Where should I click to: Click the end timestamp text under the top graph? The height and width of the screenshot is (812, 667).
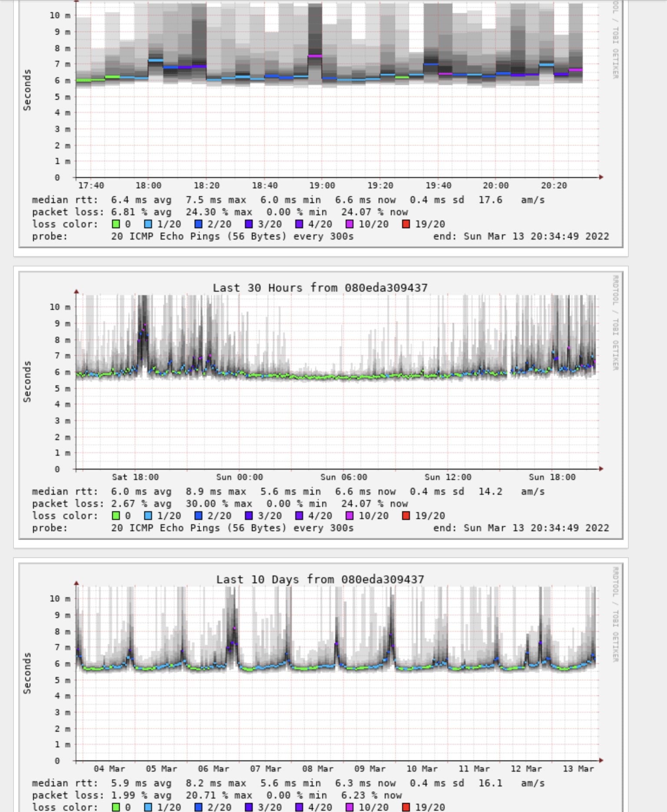521,236
